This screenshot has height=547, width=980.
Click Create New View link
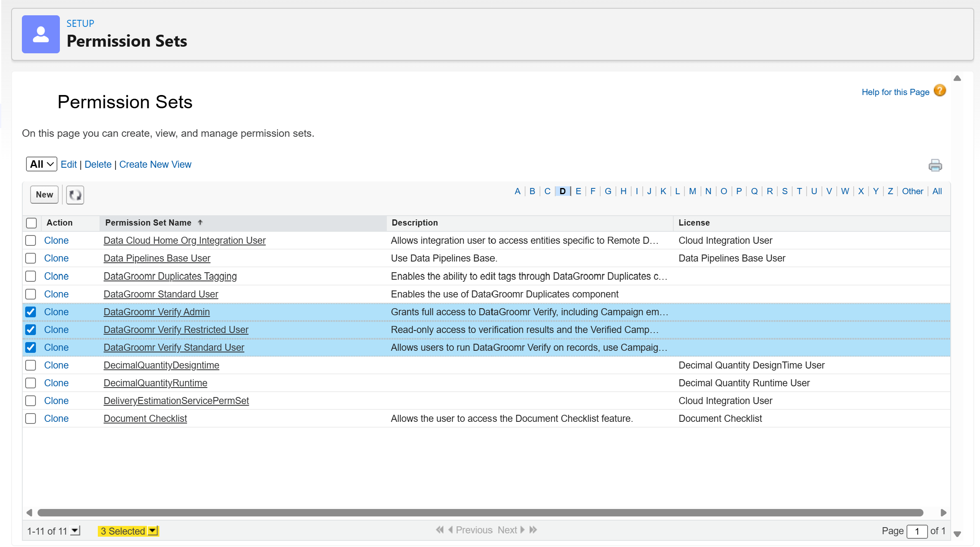point(155,164)
